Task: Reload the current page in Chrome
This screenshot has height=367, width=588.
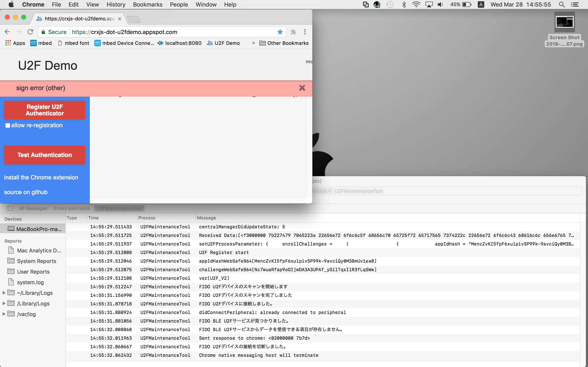Action: pos(30,32)
